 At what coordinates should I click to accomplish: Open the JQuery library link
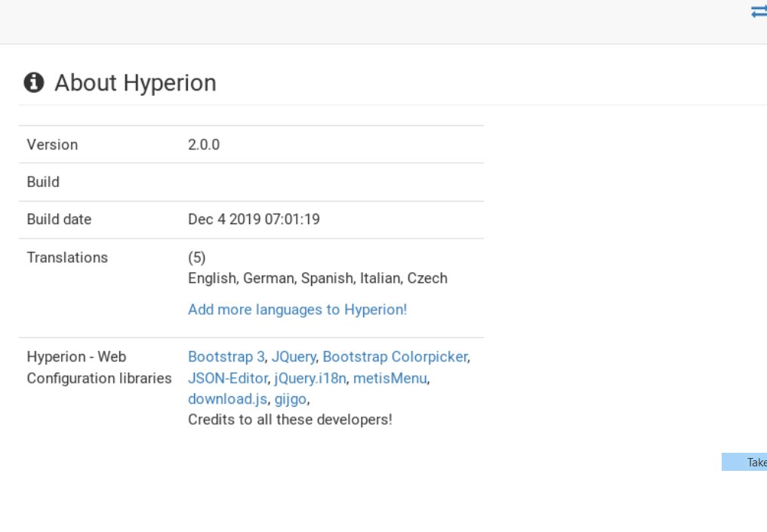pos(294,357)
